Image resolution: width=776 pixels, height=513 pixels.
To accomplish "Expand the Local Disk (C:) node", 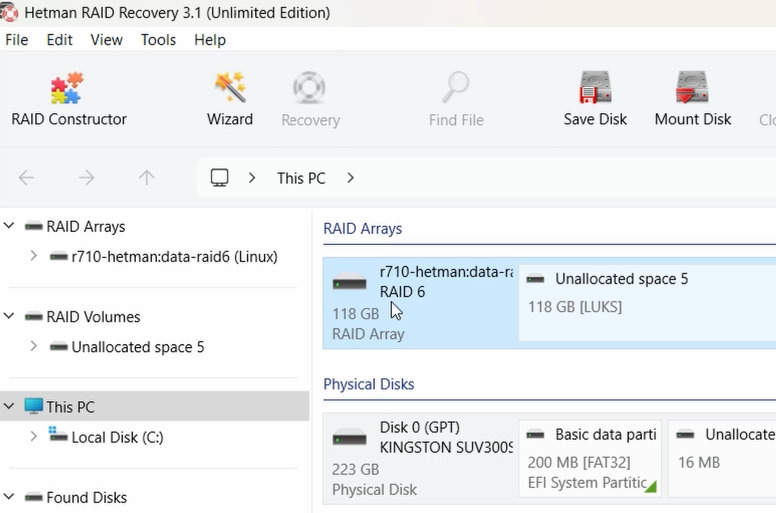I will pyautogui.click(x=34, y=437).
